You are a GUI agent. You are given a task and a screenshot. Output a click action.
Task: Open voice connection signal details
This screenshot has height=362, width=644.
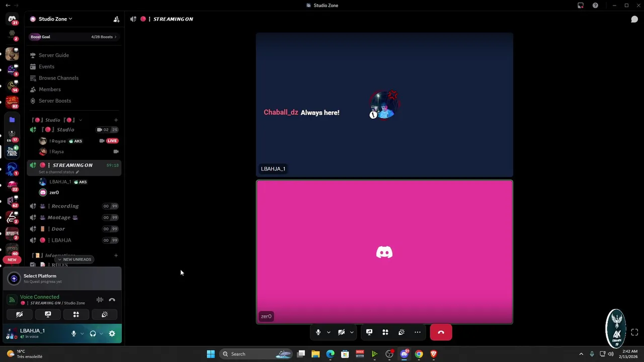point(12,300)
